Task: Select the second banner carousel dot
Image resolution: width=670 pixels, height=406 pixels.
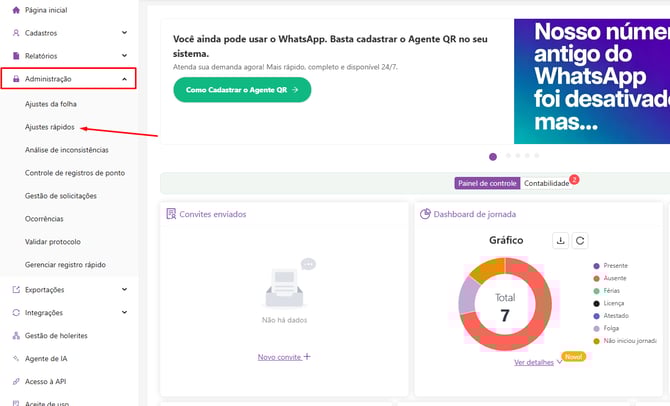Action: (507, 156)
